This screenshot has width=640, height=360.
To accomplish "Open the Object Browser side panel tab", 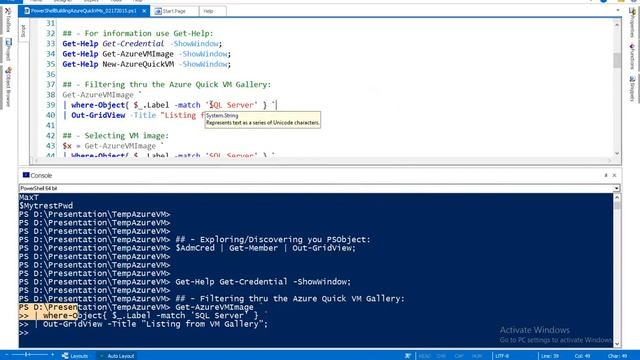I will point(8,87).
